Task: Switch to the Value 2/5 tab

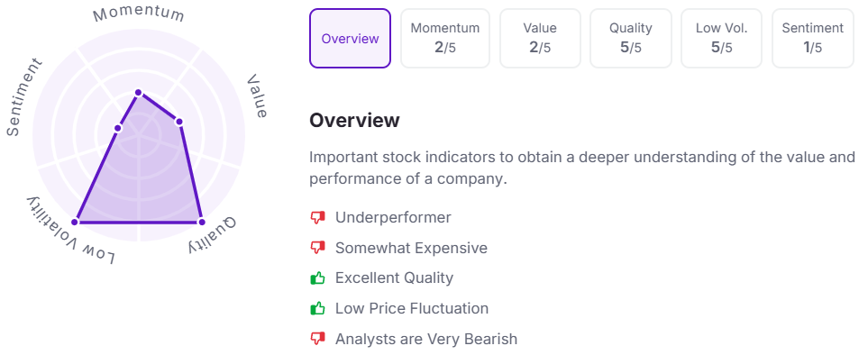Action: pos(540,38)
